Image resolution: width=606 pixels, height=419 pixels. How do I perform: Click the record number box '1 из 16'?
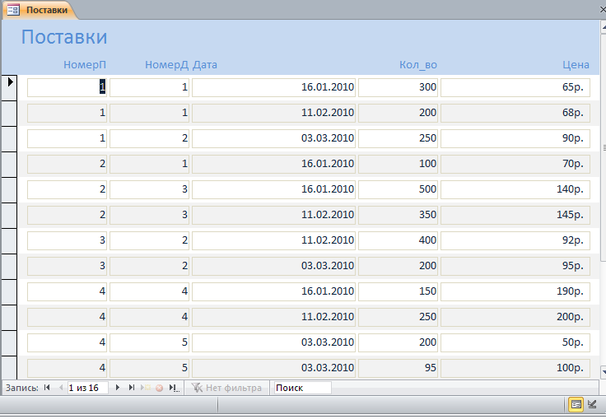[x=87, y=388]
